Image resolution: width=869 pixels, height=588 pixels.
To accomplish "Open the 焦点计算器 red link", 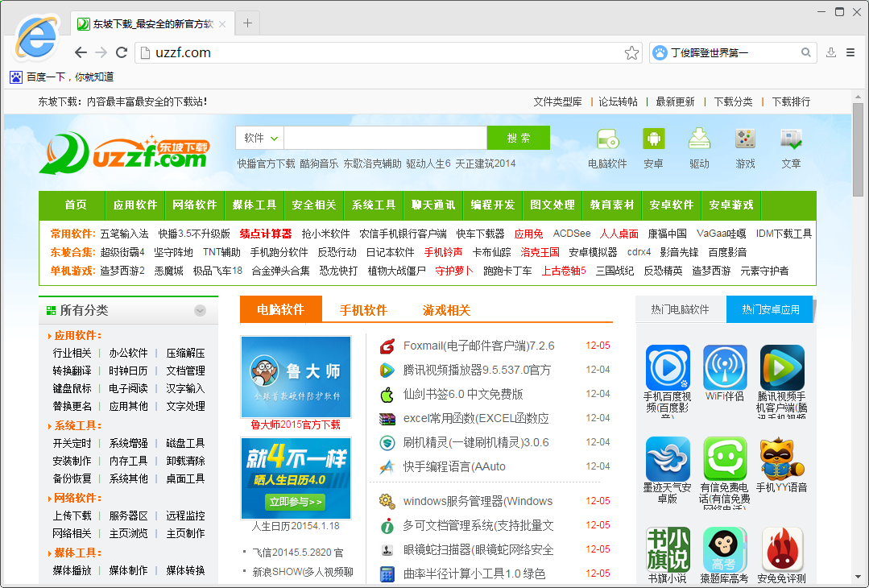I will tap(266, 234).
